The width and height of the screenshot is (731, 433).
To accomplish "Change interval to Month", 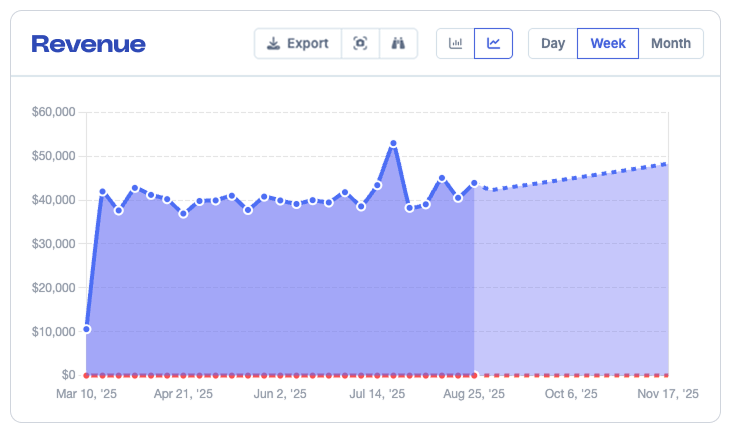I will pyautogui.click(x=670, y=44).
